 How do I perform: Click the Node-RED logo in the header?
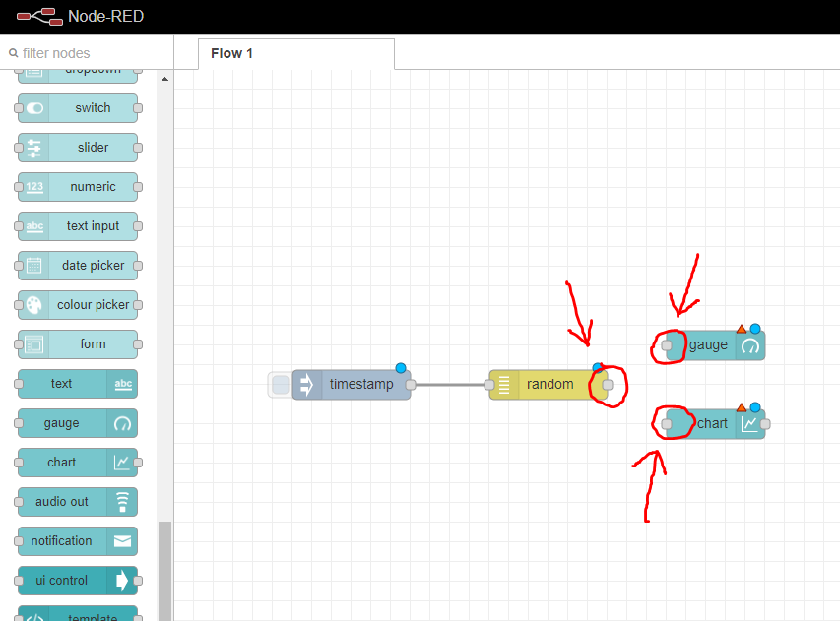click(x=37, y=17)
